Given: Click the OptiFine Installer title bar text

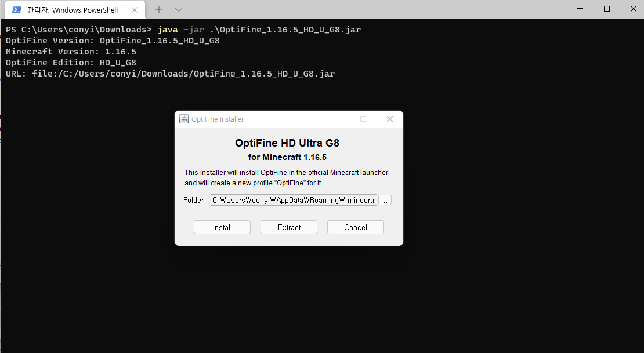Looking at the screenshot, I should point(218,119).
